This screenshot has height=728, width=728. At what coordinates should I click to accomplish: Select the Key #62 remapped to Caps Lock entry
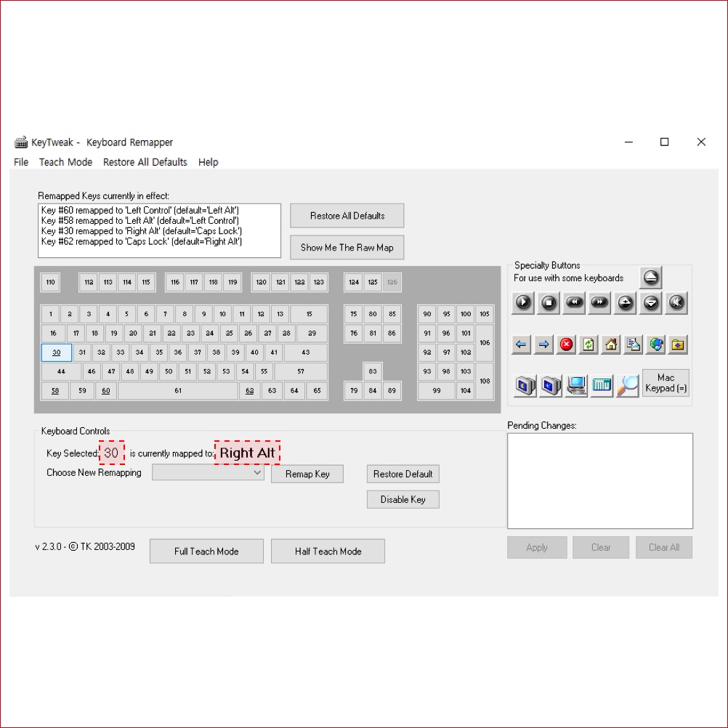(x=142, y=241)
